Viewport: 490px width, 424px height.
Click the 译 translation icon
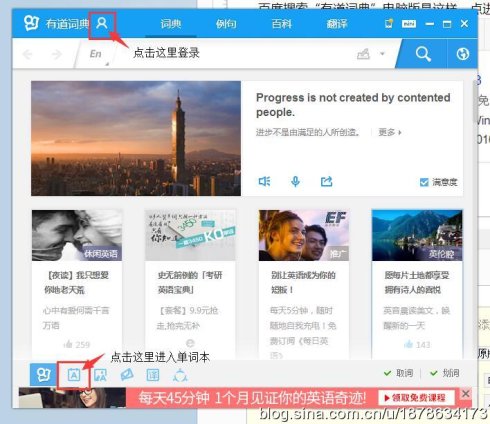(x=153, y=375)
